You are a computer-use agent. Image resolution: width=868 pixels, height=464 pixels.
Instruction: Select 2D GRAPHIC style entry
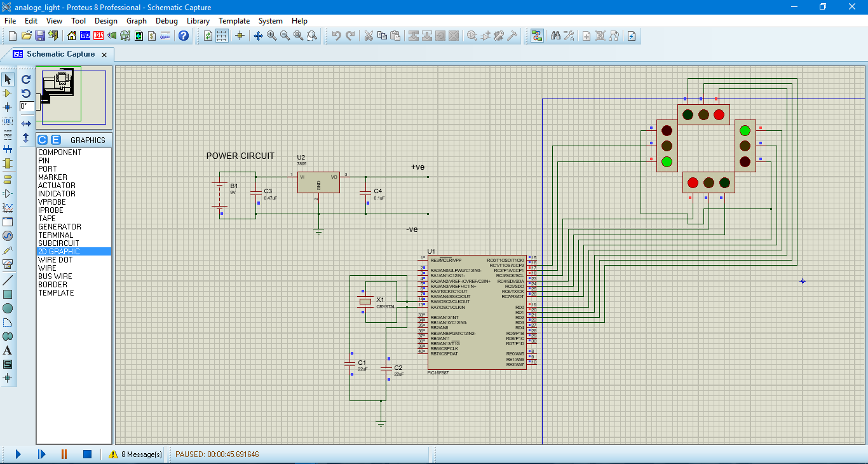(74, 252)
